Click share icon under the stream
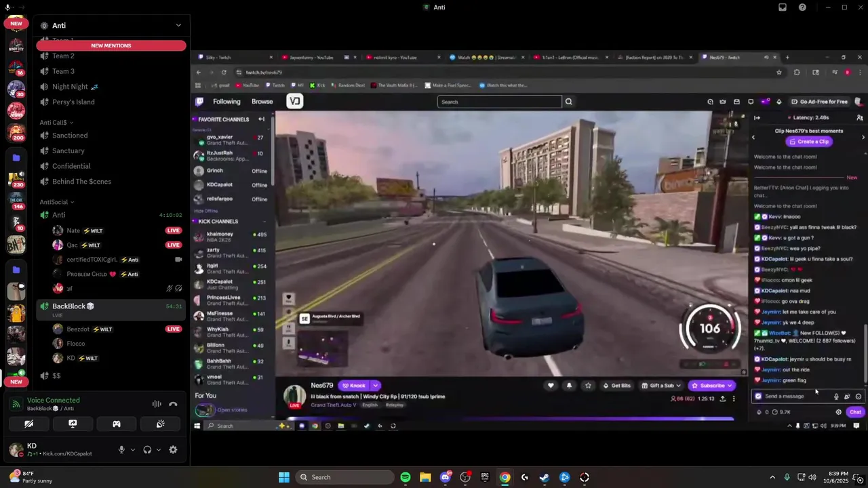Image resolution: width=868 pixels, height=488 pixels. pyautogui.click(x=722, y=399)
